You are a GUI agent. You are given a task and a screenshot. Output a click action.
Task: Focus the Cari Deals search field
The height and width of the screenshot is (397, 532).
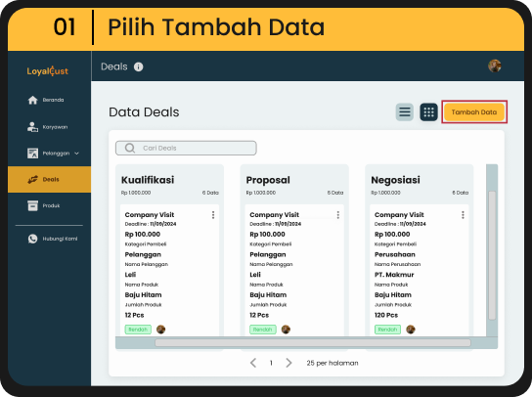pos(186,148)
